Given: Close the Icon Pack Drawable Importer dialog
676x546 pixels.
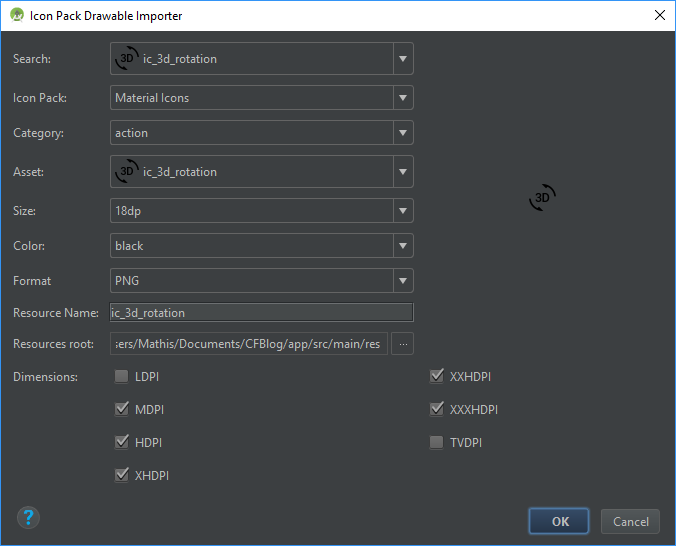Looking at the screenshot, I should click(660, 16).
